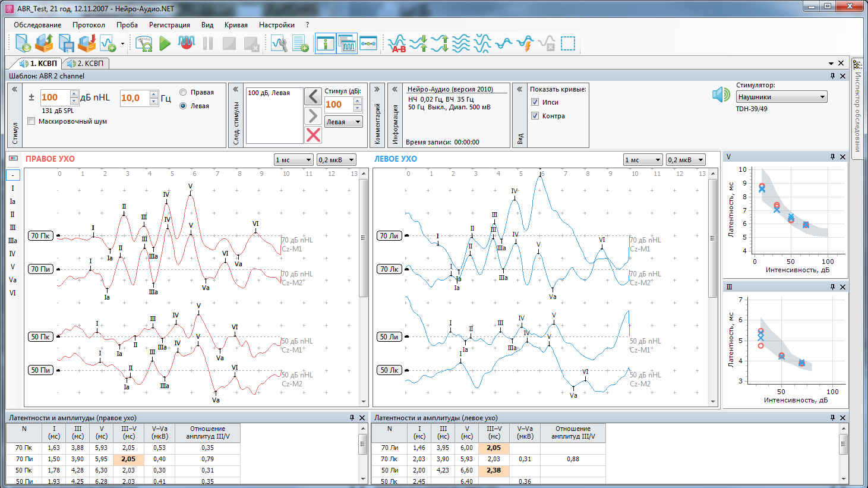Select the 1. КСВП tab
This screenshot has height=488, width=868.
click(x=39, y=63)
